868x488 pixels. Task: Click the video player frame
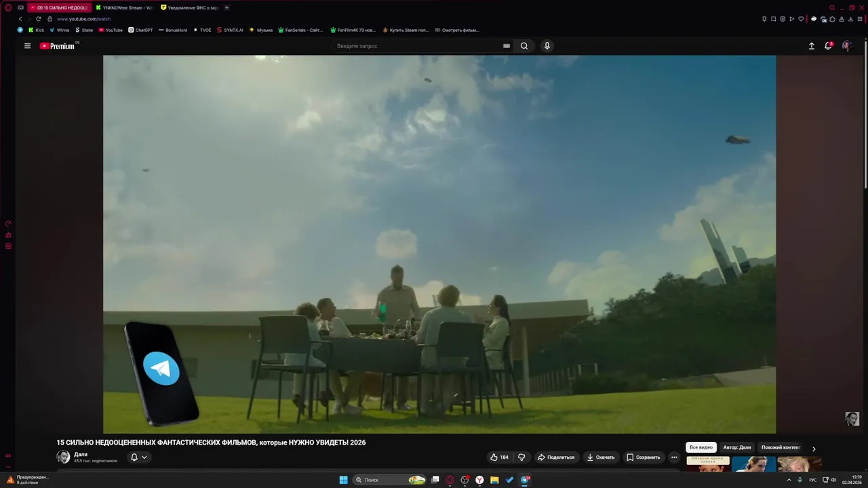point(439,244)
